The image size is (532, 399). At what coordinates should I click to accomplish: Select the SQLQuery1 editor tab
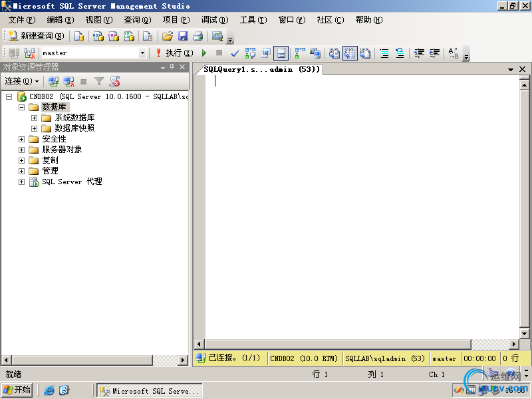coord(261,69)
